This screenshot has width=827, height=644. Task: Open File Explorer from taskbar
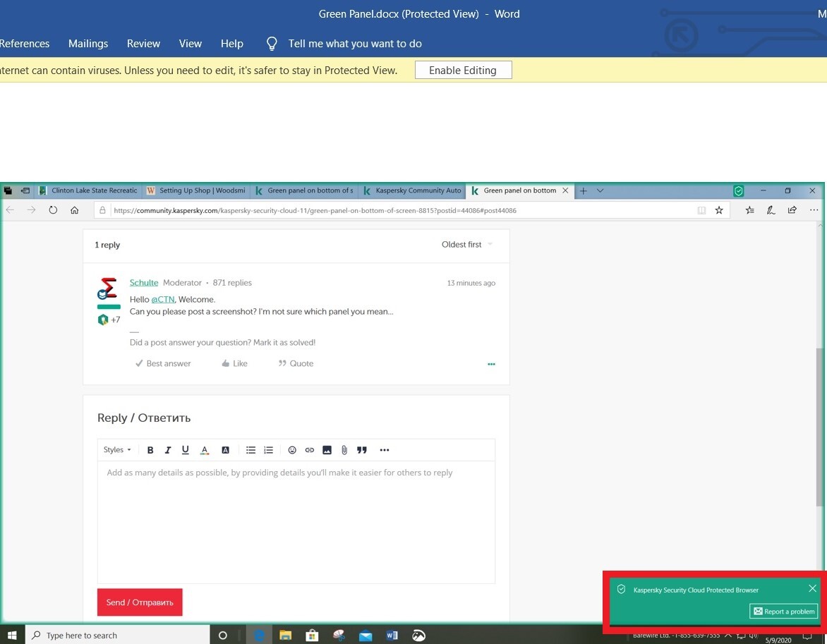(285, 635)
